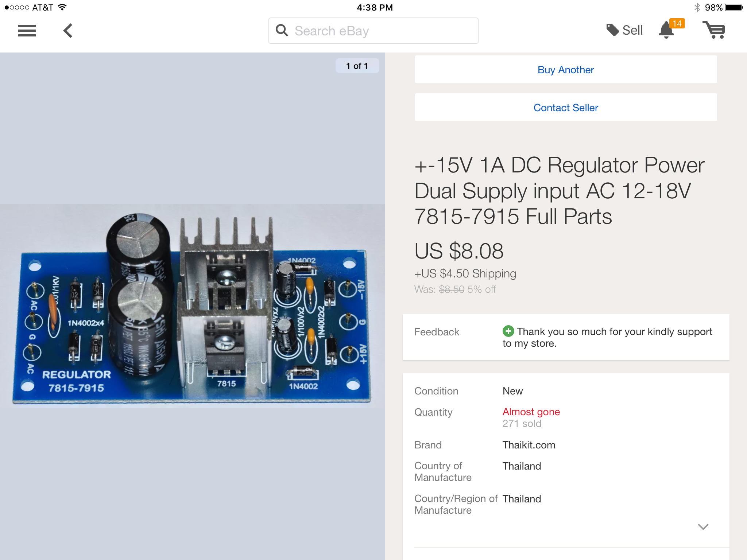Tap the Sell price tag icon

(x=612, y=30)
